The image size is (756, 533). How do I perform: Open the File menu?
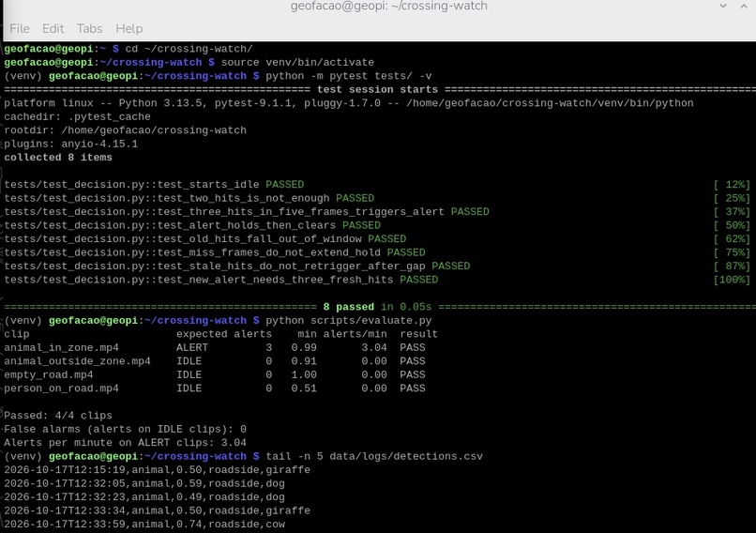pyautogui.click(x=20, y=29)
